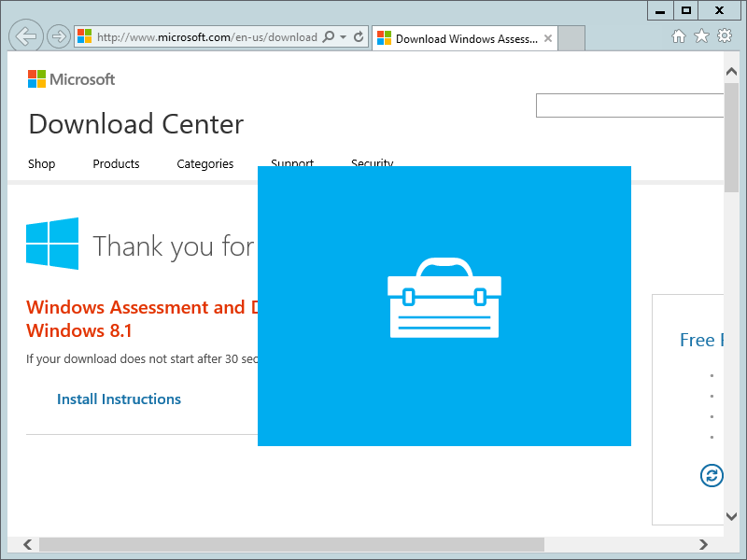Click the search magnifier in address bar

coord(327,37)
